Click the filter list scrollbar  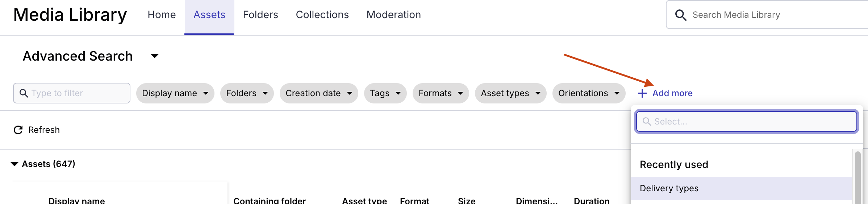click(x=857, y=178)
